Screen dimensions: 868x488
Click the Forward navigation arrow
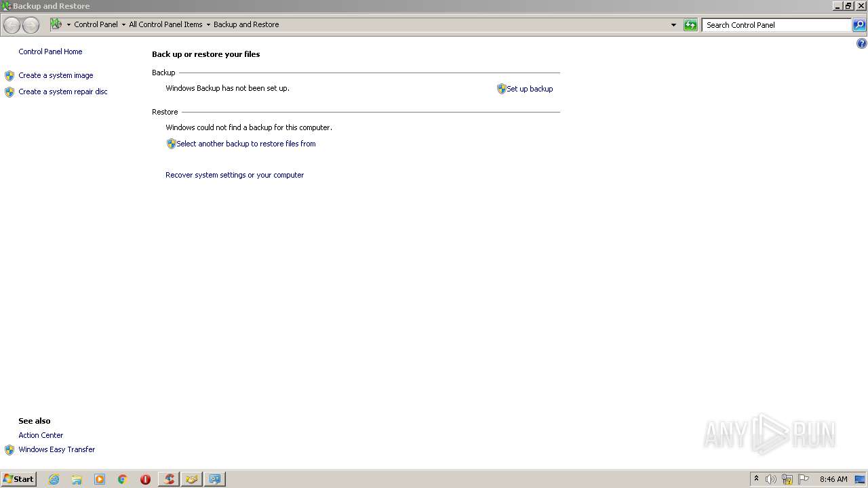click(x=31, y=25)
